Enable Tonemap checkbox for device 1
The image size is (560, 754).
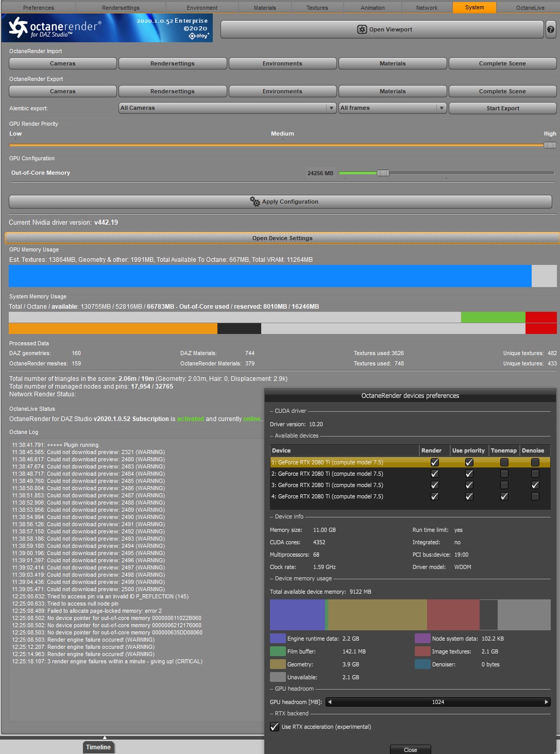[x=504, y=462]
